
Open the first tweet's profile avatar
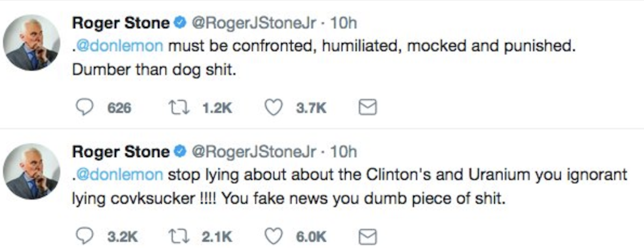click(x=31, y=43)
